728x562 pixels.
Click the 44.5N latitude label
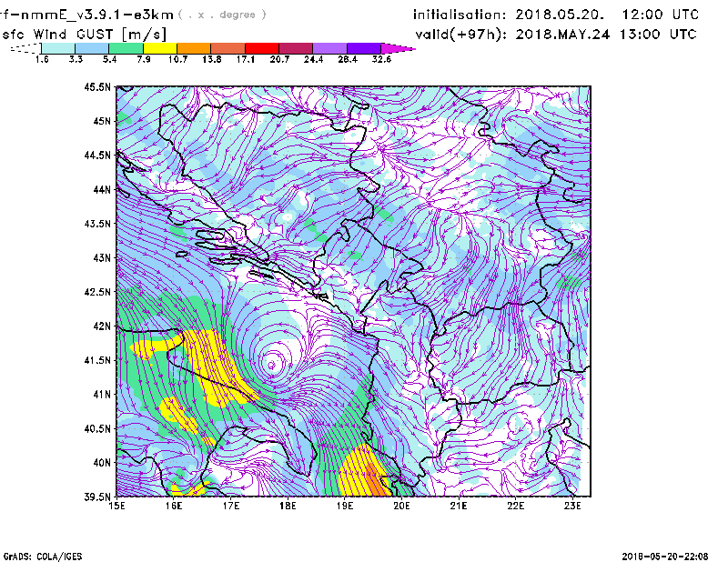(x=97, y=155)
